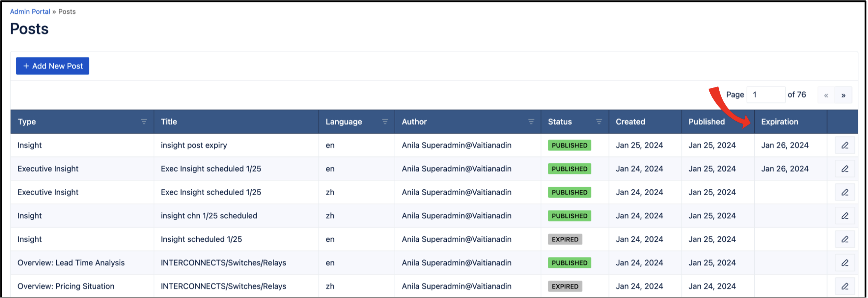This screenshot has width=868, height=298.
Task: Select the Title column header
Action: [x=169, y=122]
